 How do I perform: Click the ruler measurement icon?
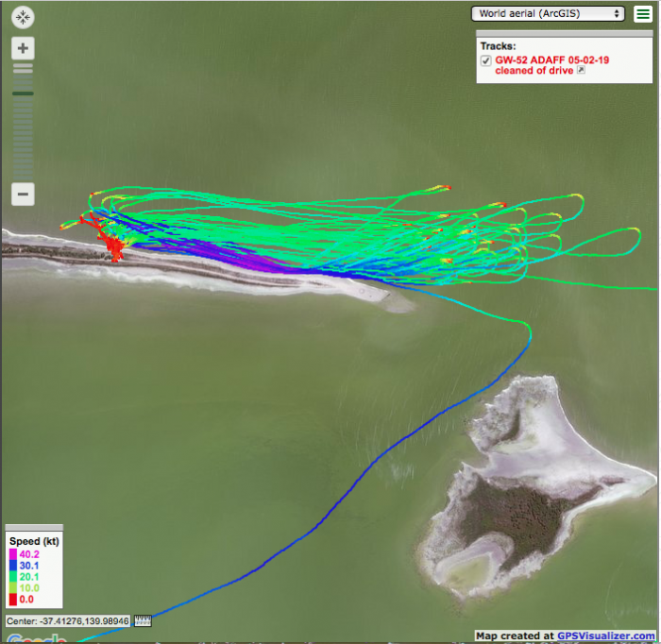144,620
